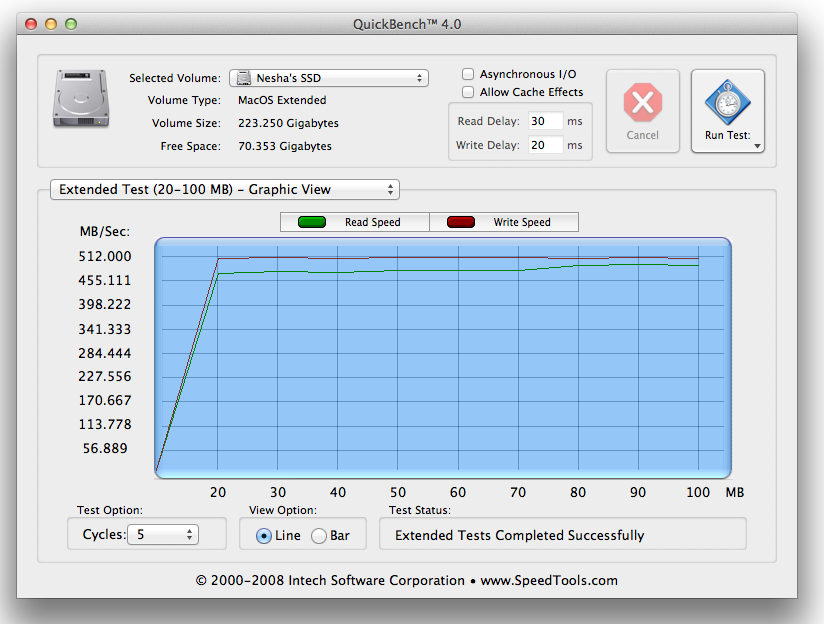The height and width of the screenshot is (624, 824).
Task: Click the Read Delay input field
Action: (x=545, y=121)
